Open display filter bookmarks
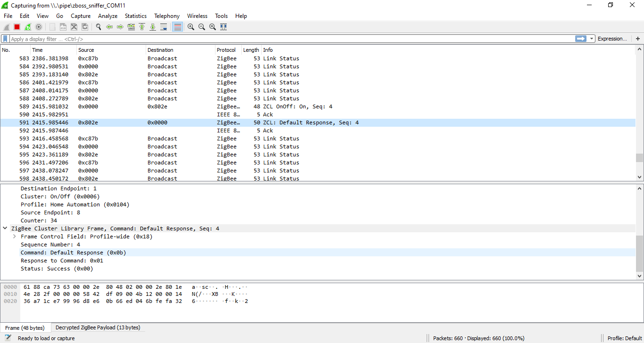This screenshot has width=644, height=343. pos(5,39)
